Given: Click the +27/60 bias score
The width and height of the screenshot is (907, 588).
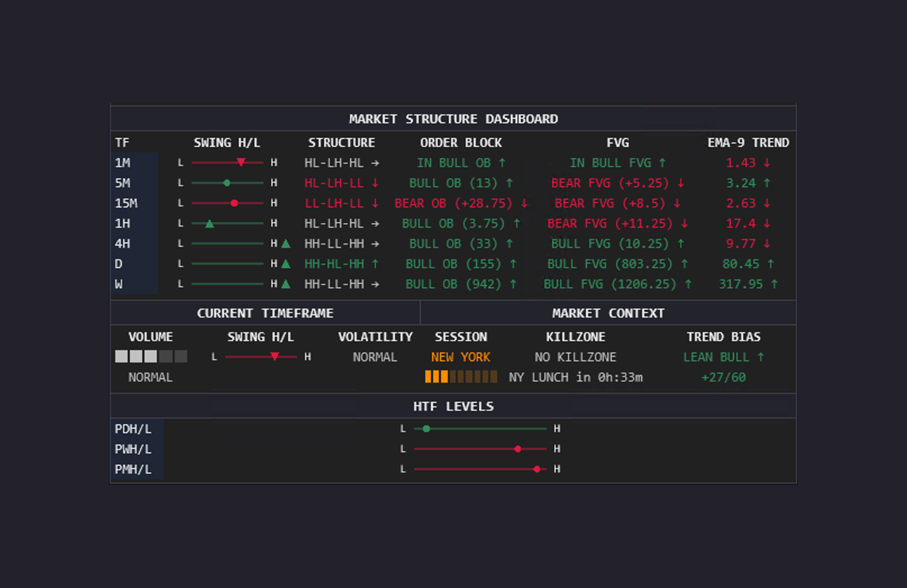Looking at the screenshot, I should (724, 377).
